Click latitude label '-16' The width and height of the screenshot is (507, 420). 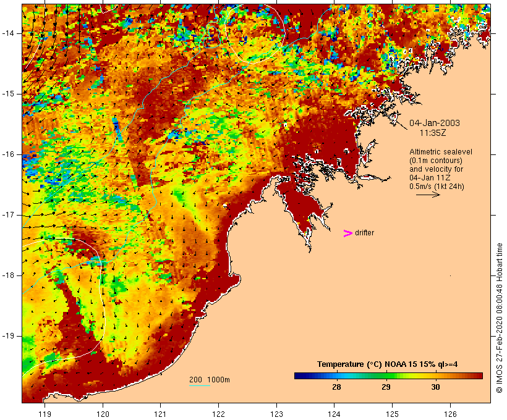tap(8, 154)
